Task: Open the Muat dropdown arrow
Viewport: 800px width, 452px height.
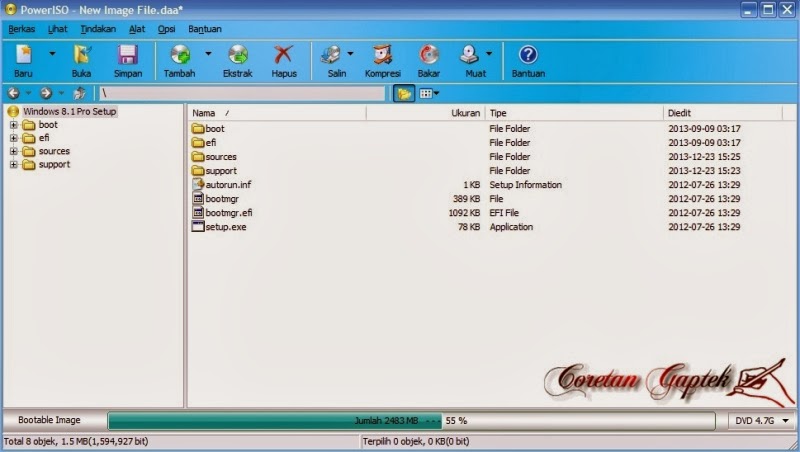Action: click(x=489, y=53)
